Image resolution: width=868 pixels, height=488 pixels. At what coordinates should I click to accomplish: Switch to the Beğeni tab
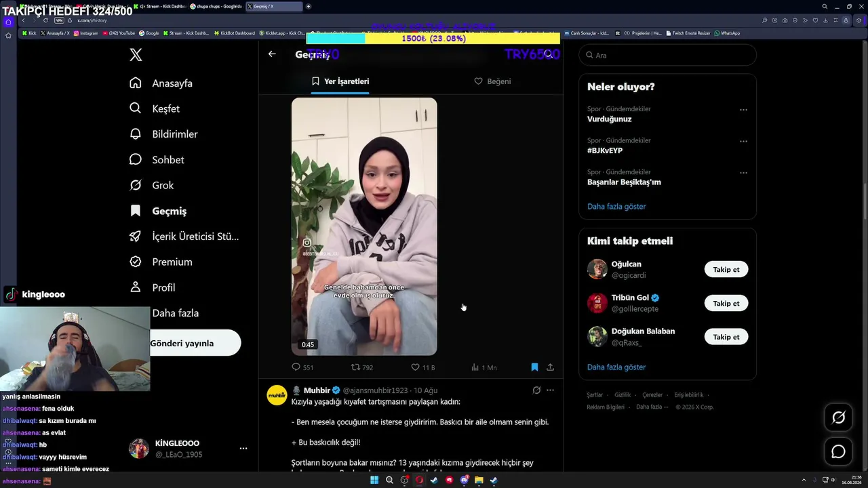click(492, 81)
